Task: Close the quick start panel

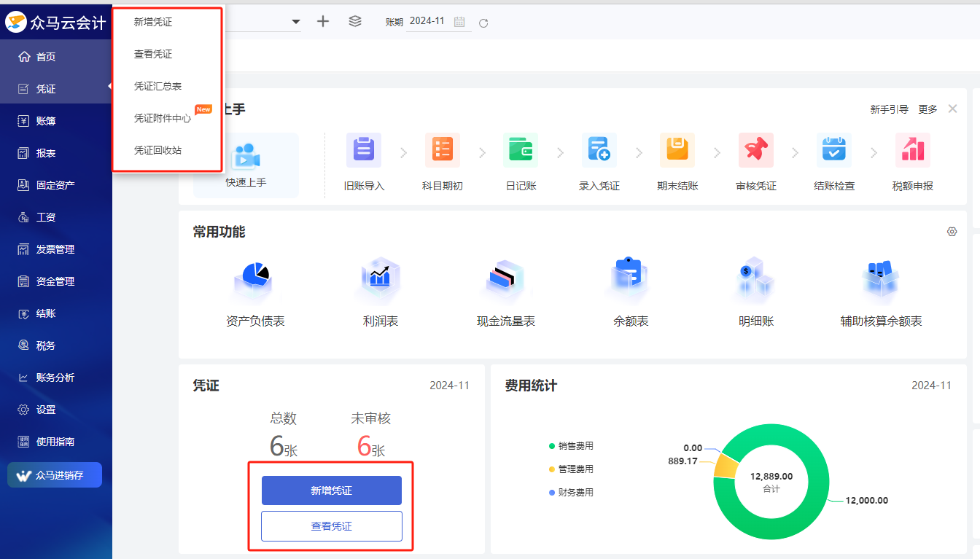Action: 952,109
